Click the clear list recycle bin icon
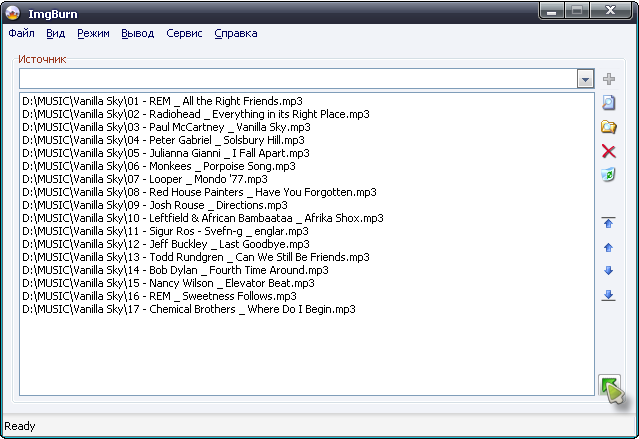The image size is (639, 439). pos(609,175)
